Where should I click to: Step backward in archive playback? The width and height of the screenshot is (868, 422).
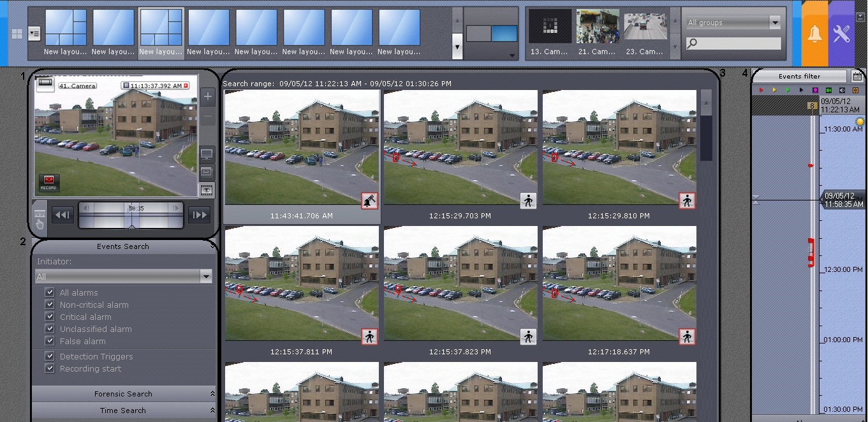(x=63, y=215)
